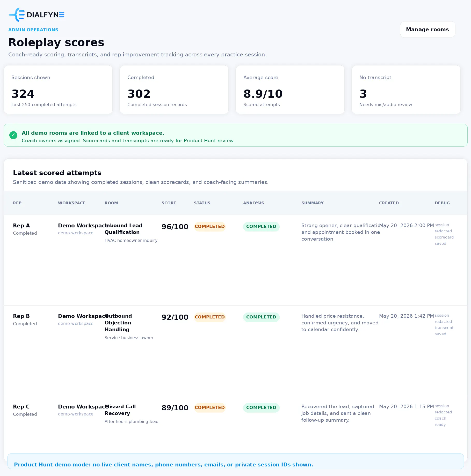Click 'May 20, 2026 1:15 PM' date
This screenshot has height=476, width=471.
coord(407,407)
